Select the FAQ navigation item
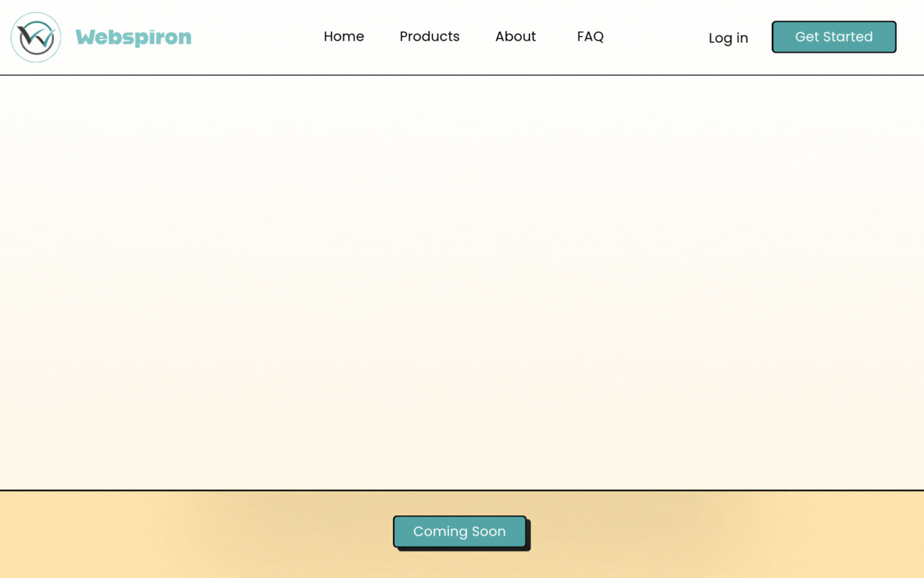The height and width of the screenshot is (578, 924). (590, 37)
